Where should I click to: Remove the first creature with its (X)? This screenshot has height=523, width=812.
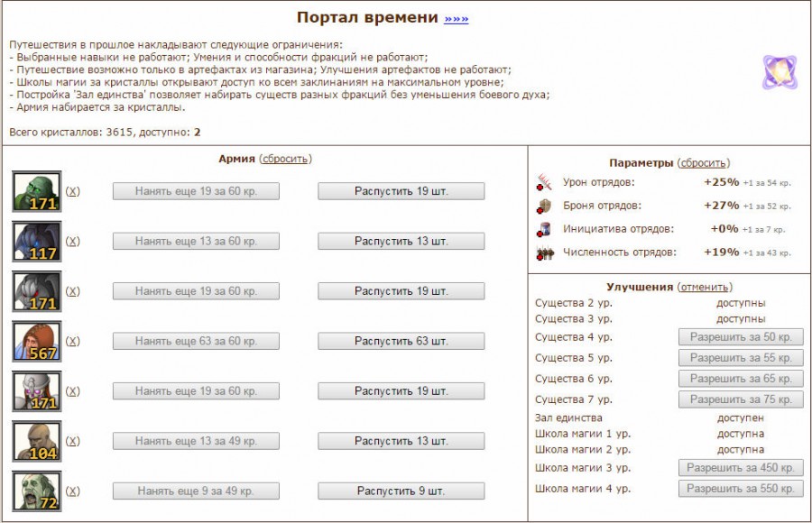pos(73,191)
